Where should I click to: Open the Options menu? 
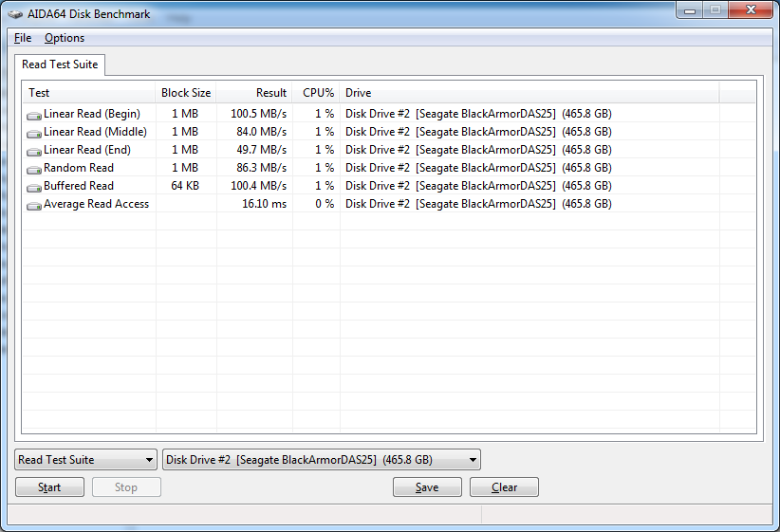click(x=65, y=38)
